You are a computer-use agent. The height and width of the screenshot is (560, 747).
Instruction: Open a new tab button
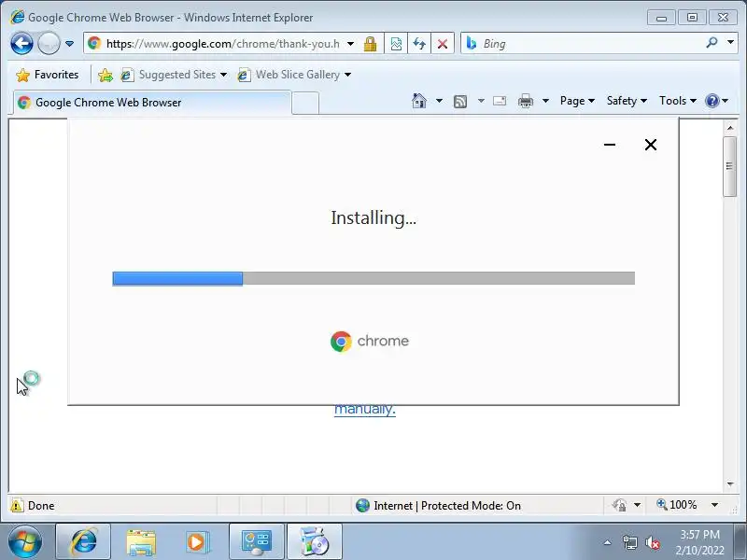(305, 103)
